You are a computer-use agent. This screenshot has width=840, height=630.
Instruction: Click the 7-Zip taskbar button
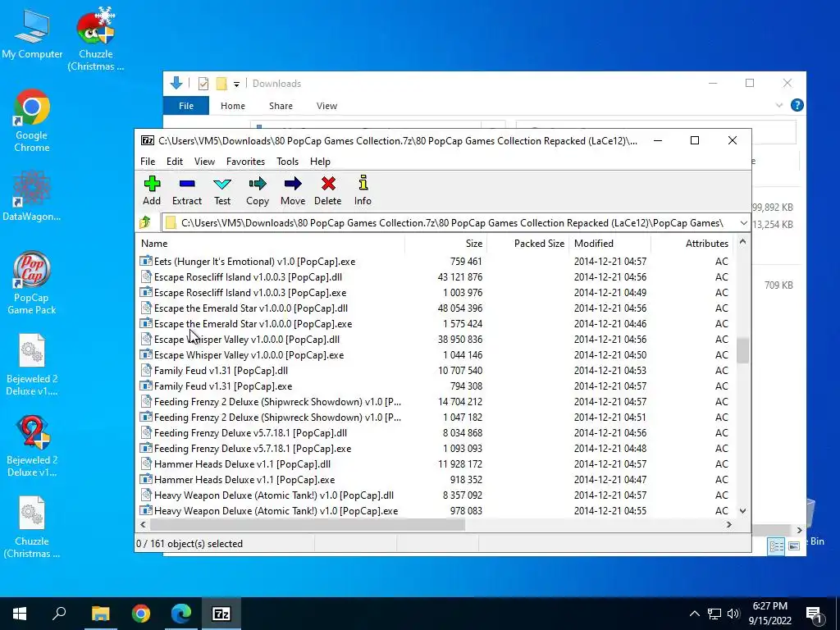click(x=221, y=614)
